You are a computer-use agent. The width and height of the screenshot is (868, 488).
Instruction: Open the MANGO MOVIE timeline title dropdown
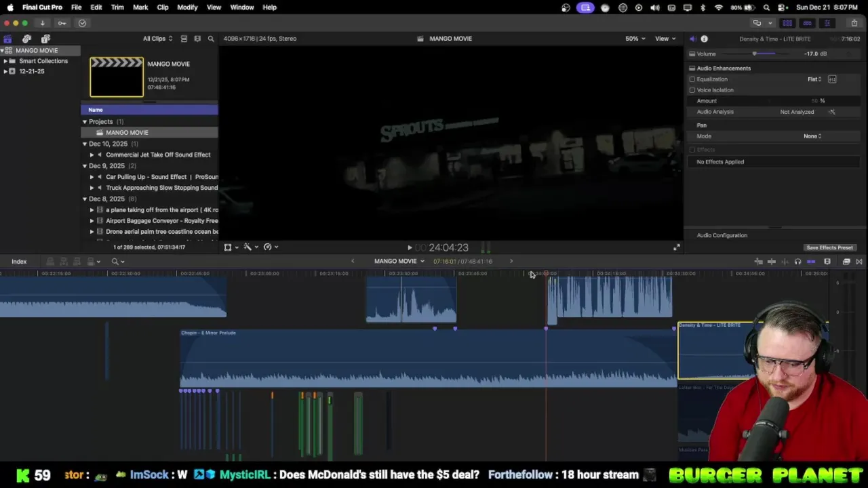click(399, 262)
